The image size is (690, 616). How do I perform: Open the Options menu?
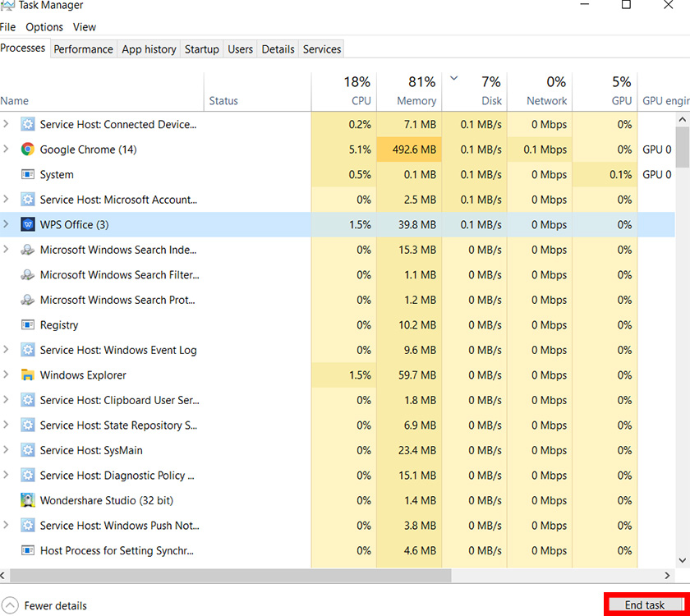[44, 27]
